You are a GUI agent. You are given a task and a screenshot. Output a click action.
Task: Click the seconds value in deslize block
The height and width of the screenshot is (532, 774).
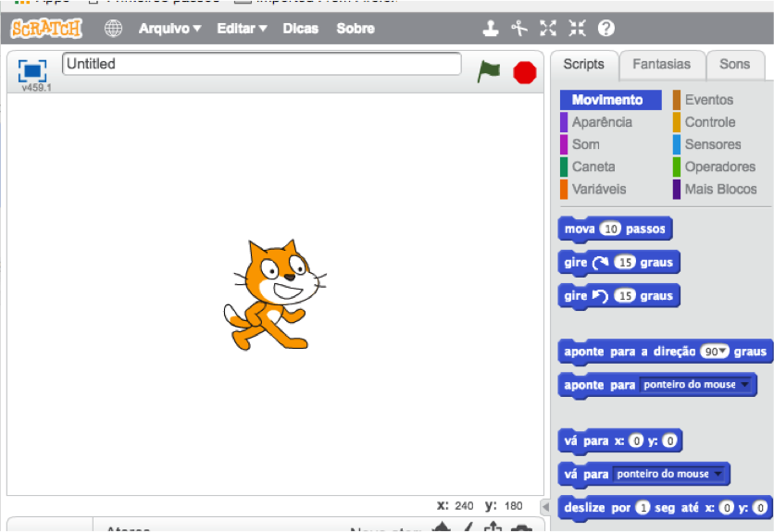(643, 508)
